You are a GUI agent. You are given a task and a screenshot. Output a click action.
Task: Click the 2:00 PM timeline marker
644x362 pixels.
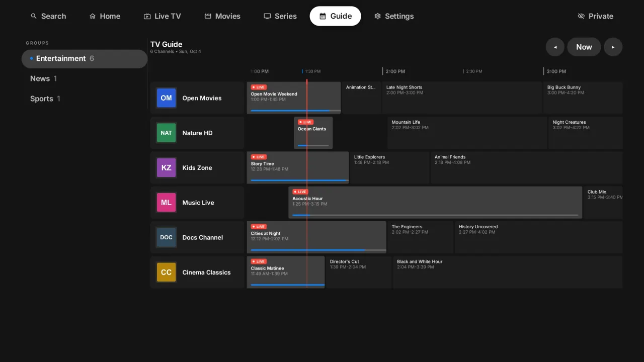(x=395, y=71)
